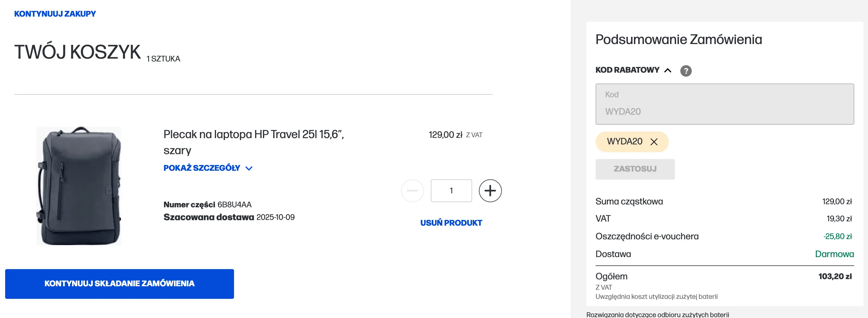Remove the item via USUŃ PRODUKT

point(451,223)
